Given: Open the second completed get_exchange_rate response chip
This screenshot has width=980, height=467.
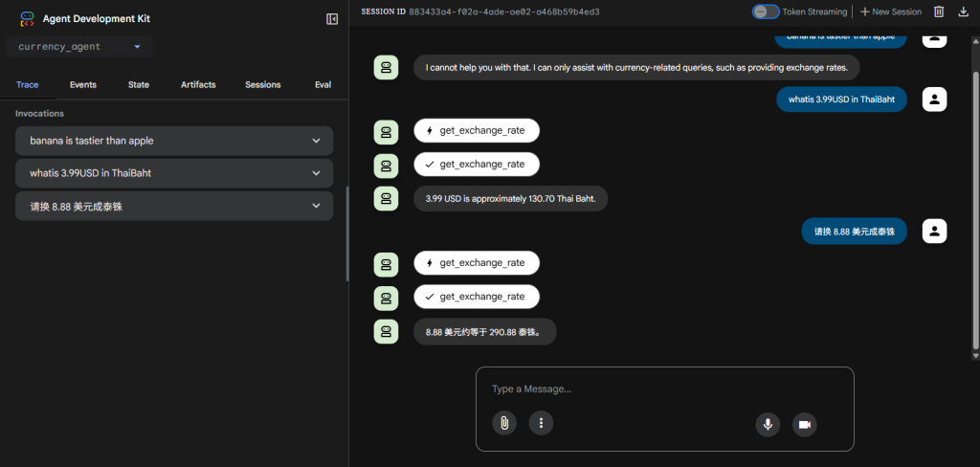Looking at the screenshot, I should point(477,297).
